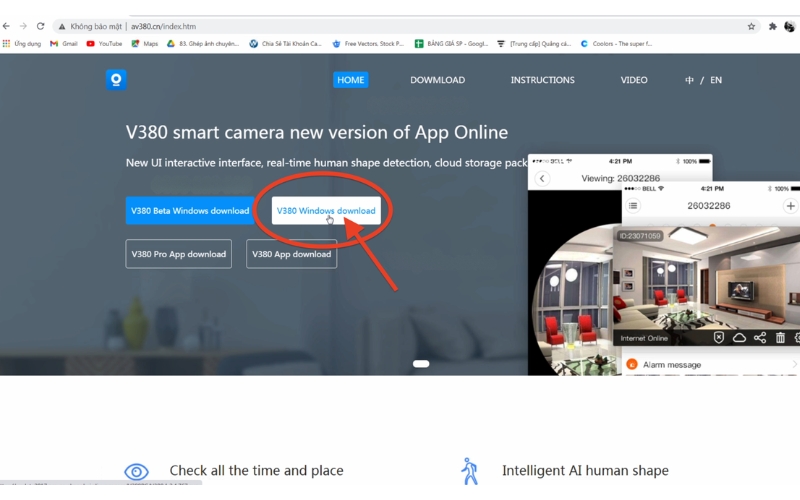This screenshot has width=800, height=500.
Task: Open the DOWMLOAD navigation item
Action: pyautogui.click(x=437, y=80)
